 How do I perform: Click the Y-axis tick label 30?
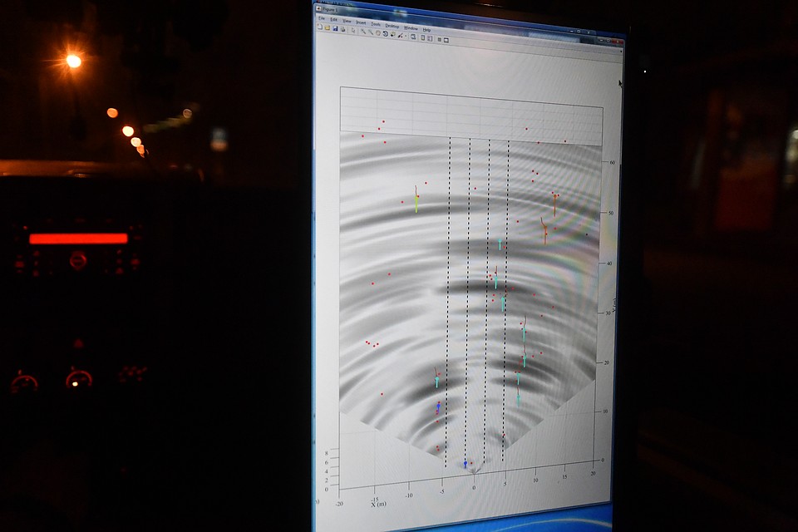point(608,313)
